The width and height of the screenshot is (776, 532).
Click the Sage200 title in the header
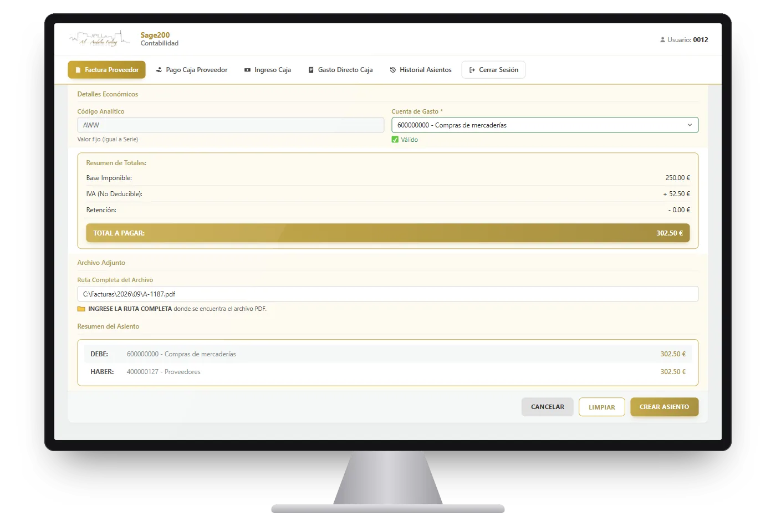pos(155,35)
